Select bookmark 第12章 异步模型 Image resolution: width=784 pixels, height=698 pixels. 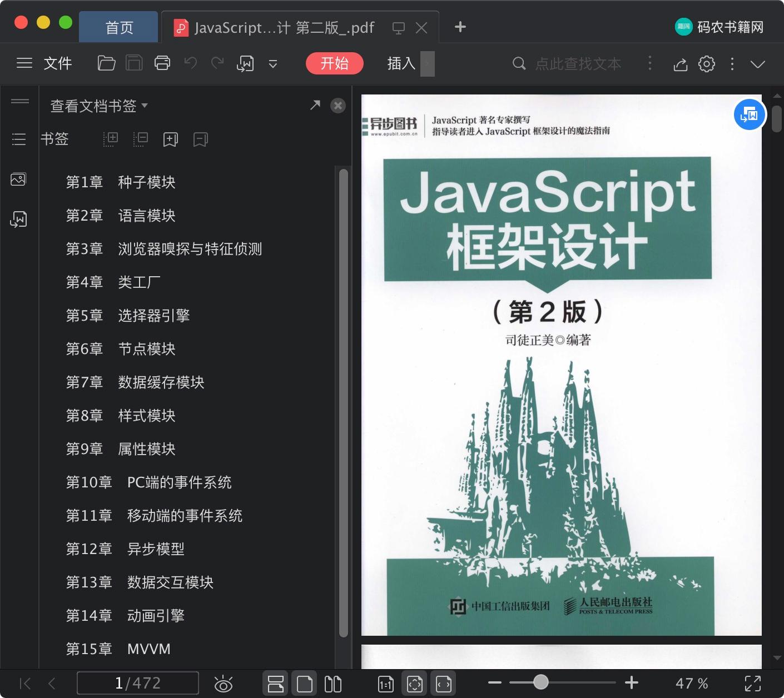(x=125, y=549)
